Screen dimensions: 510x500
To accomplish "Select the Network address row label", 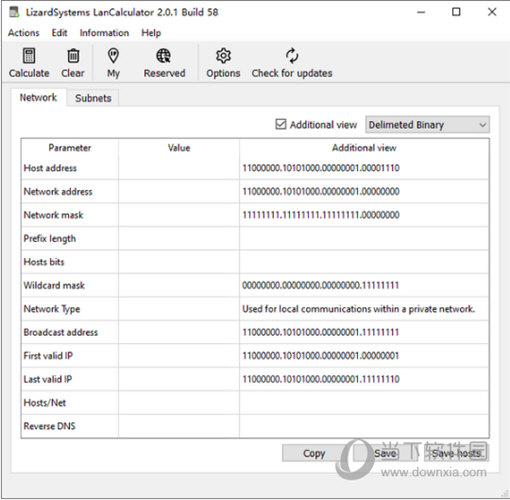I will point(58,191).
